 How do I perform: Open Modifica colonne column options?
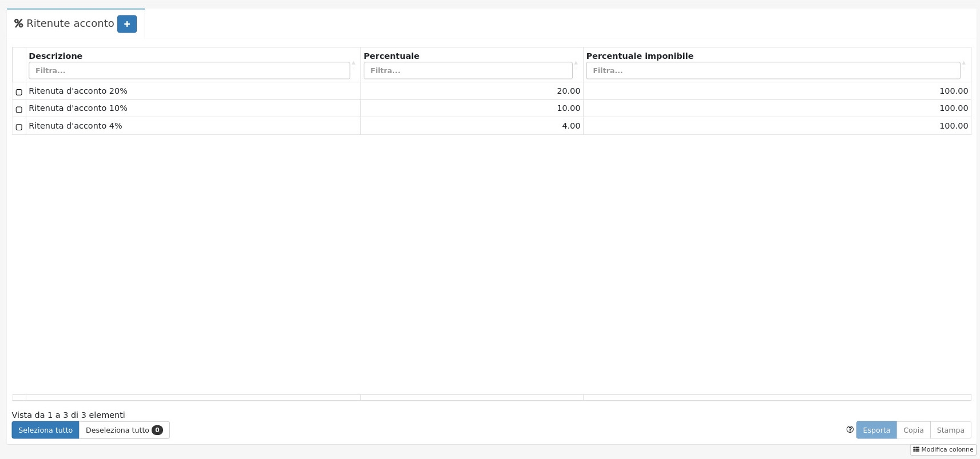[943, 450]
